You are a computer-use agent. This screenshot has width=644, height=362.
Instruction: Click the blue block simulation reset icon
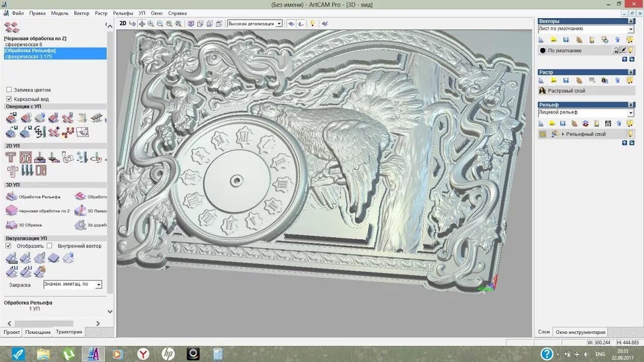tap(54, 258)
